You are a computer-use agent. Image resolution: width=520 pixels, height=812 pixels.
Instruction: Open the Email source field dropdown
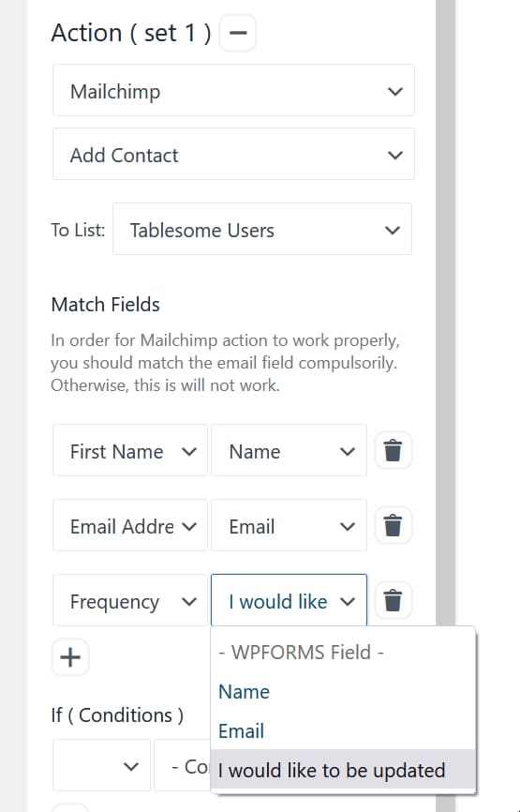(289, 526)
